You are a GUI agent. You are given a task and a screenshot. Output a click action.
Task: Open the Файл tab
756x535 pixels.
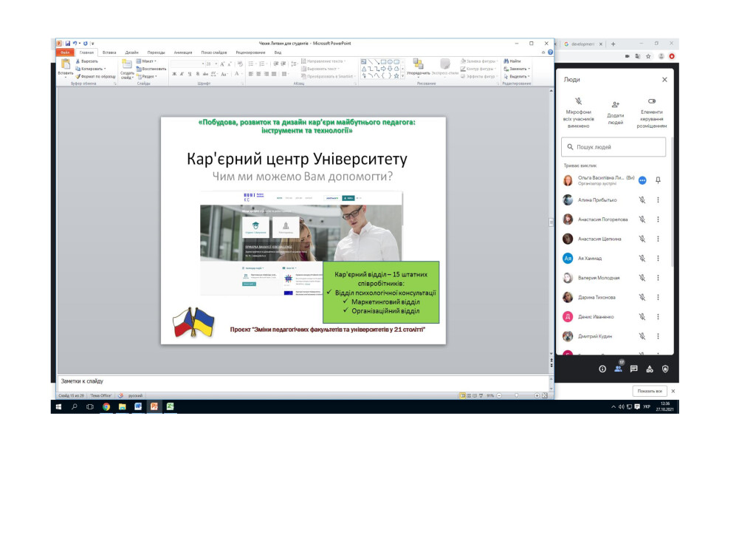tap(65, 52)
